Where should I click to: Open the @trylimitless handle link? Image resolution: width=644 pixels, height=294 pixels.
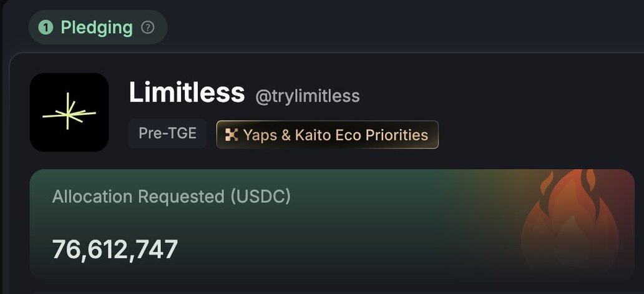307,96
